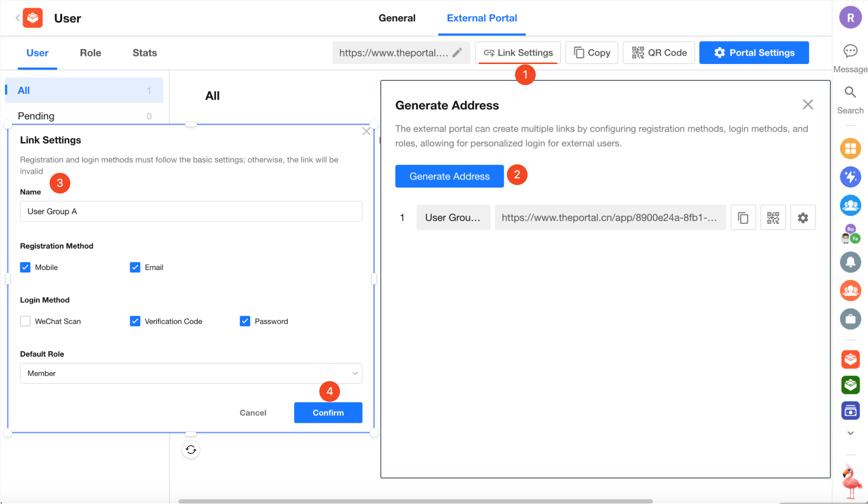The image size is (868, 504).
Task: Open gear settings for User Group A link
Action: coord(803,218)
